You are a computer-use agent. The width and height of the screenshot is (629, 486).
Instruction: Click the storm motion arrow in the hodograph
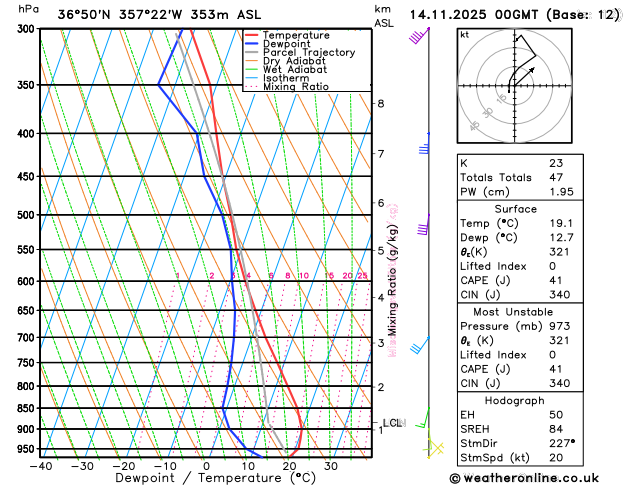[524, 76]
